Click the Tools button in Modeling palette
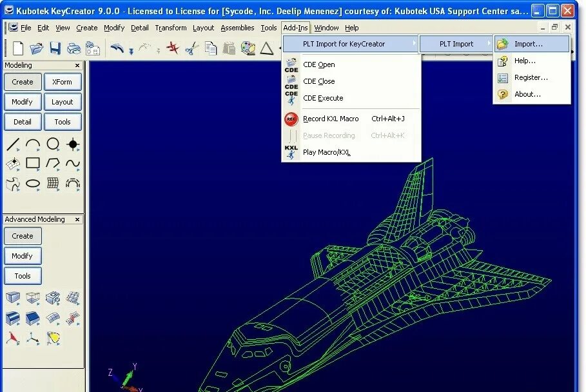This screenshot has height=392, width=586. (63, 122)
